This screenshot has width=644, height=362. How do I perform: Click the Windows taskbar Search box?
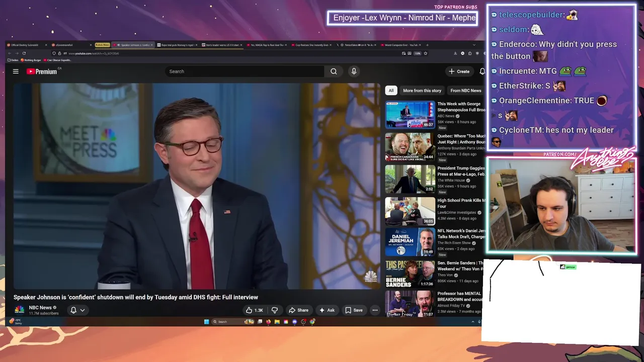(x=233, y=322)
